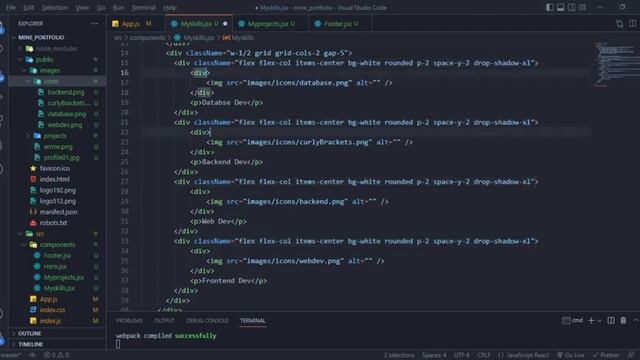
Task: Open the Terminal menu
Action: [x=144, y=7]
